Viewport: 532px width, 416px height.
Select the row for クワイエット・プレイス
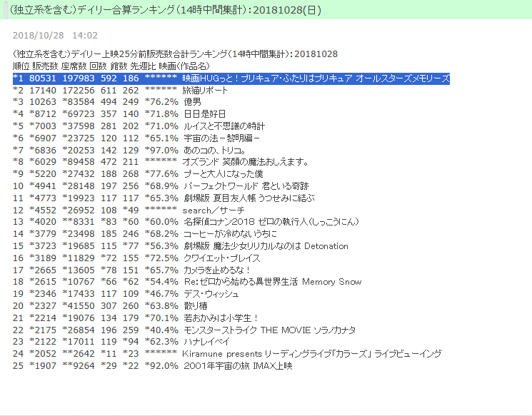pos(136,258)
